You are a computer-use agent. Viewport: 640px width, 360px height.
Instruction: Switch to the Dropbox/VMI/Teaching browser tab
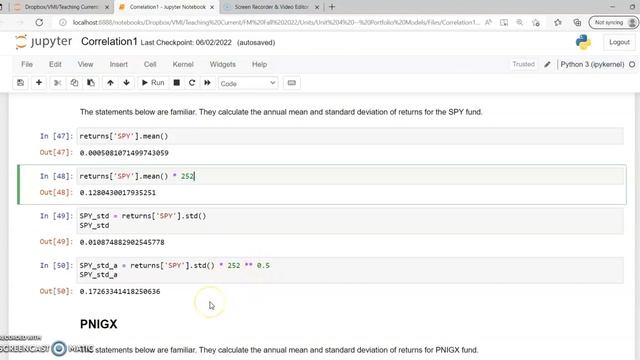click(x=61, y=7)
